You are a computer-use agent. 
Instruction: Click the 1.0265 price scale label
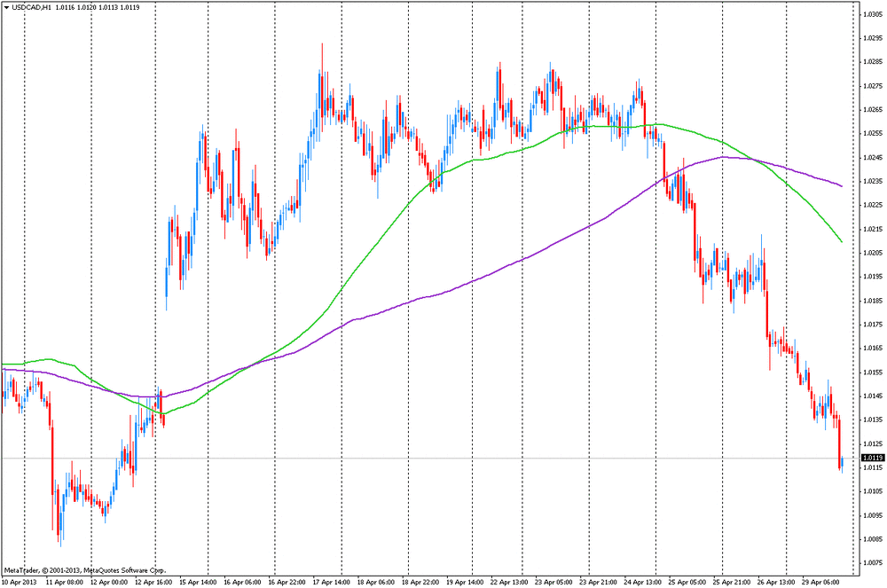(874, 110)
